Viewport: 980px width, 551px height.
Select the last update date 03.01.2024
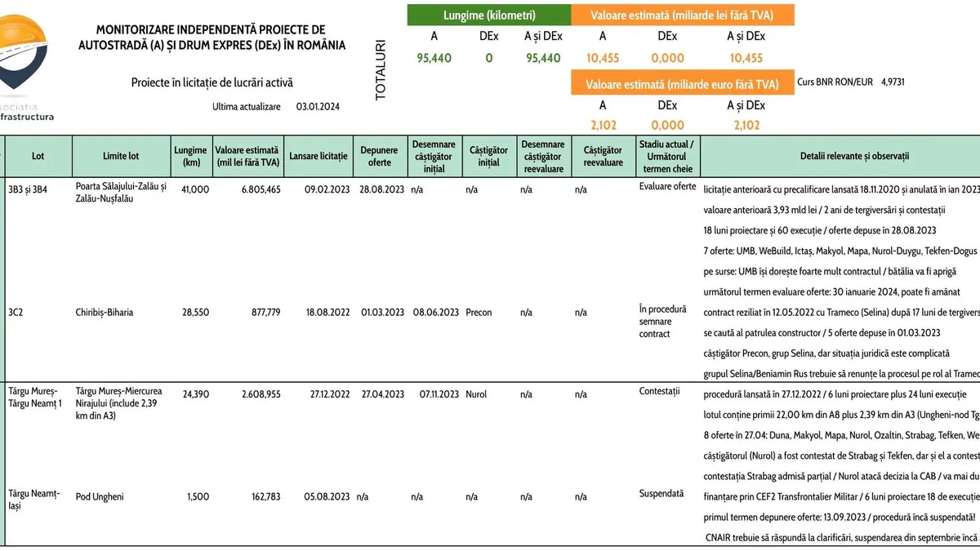pyautogui.click(x=318, y=107)
